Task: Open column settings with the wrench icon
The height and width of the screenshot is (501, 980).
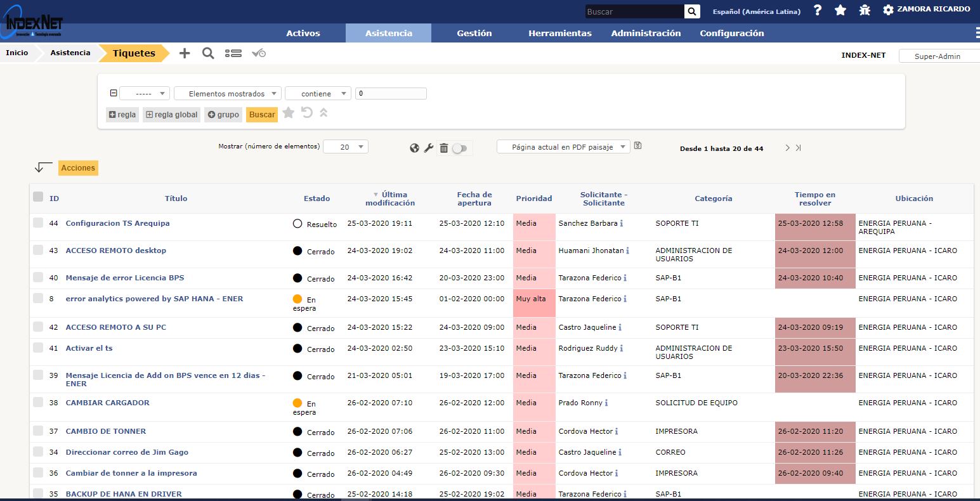Action: coord(429,148)
